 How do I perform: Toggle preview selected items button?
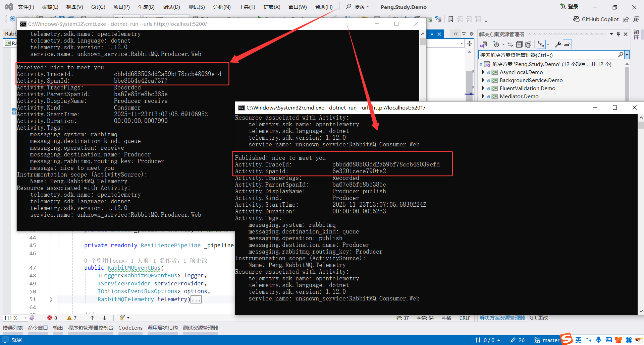pos(567,45)
